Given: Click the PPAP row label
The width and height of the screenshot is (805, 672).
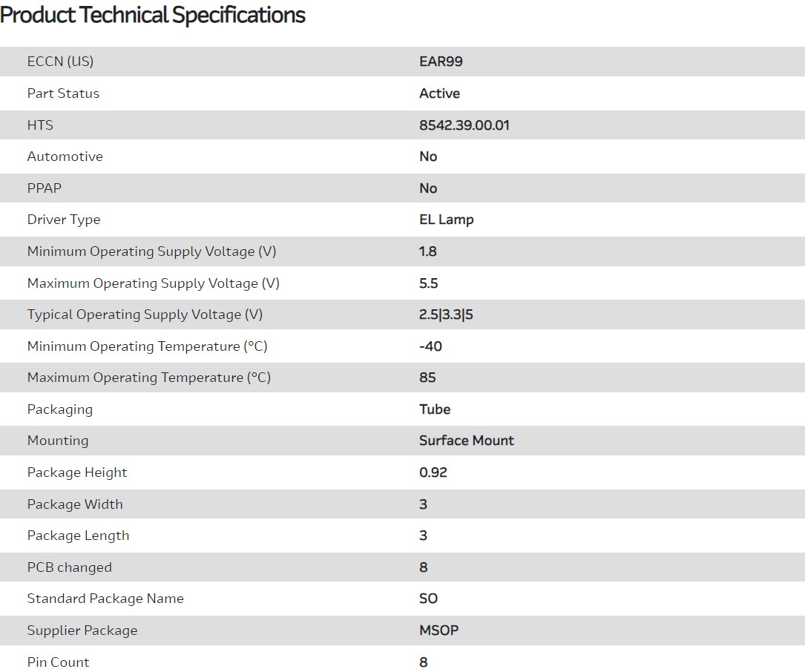Looking at the screenshot, I should click(44, 188).
